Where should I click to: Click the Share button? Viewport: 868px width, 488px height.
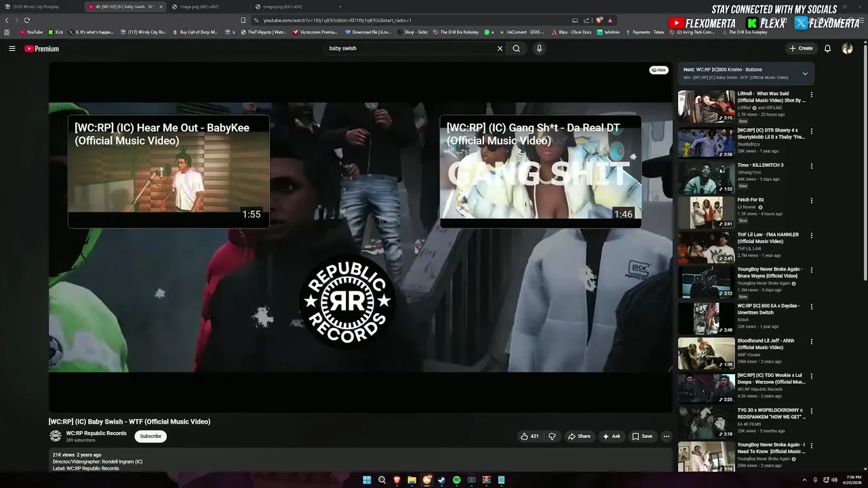(579, 436)
